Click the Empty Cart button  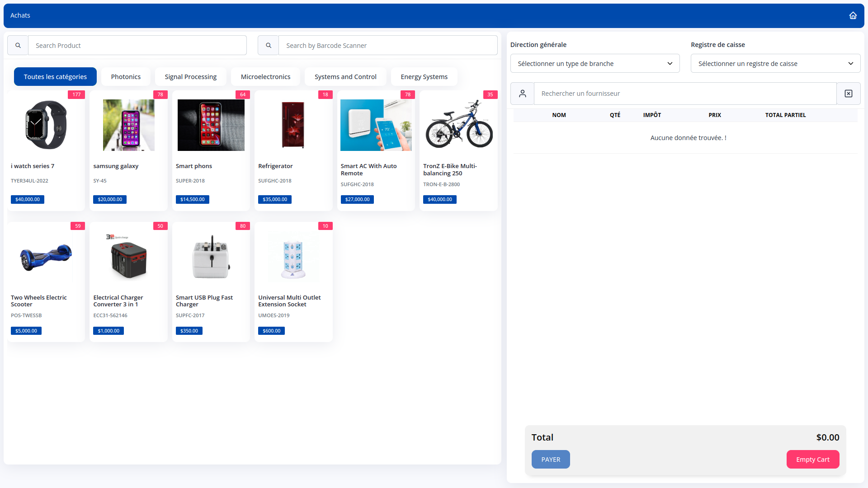click(x=812, y=460)
